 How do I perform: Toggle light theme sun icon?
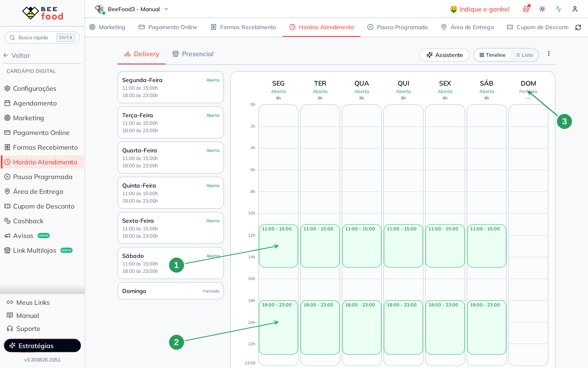point(542,9)
